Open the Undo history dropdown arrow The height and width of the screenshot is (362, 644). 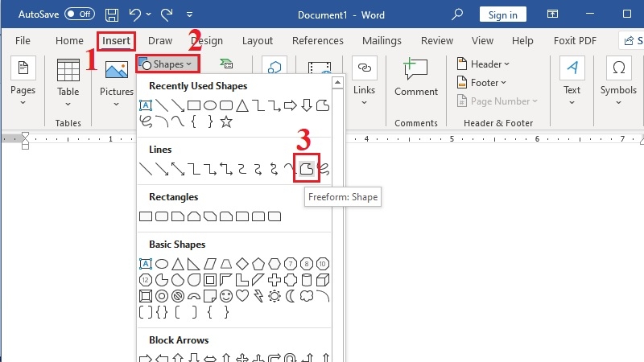(149, 14)
